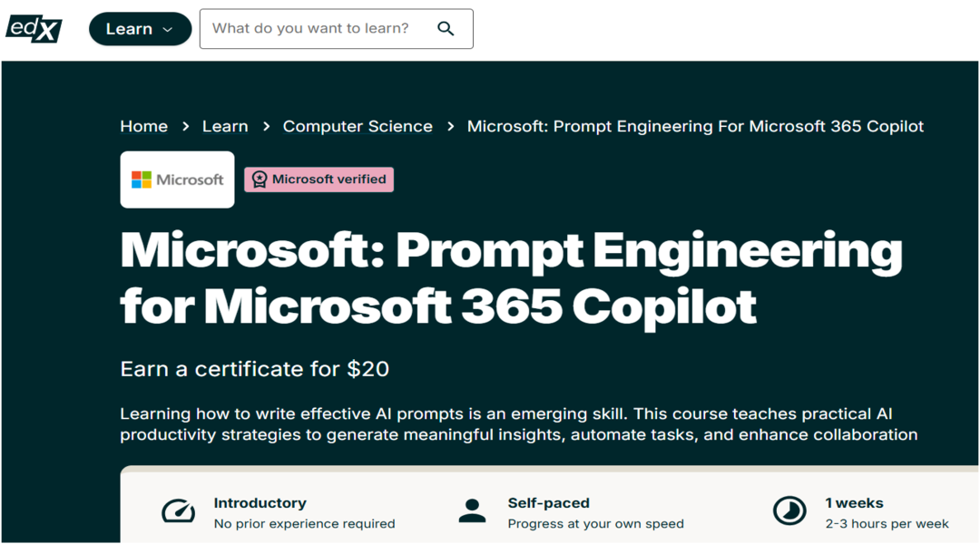Open the Learn dropdown menu
Viewport: 980px width, 544px height.
(140, 29)
